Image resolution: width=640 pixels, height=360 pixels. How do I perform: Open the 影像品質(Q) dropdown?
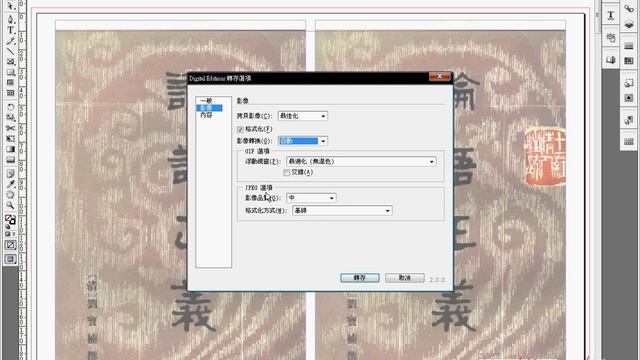311,198
